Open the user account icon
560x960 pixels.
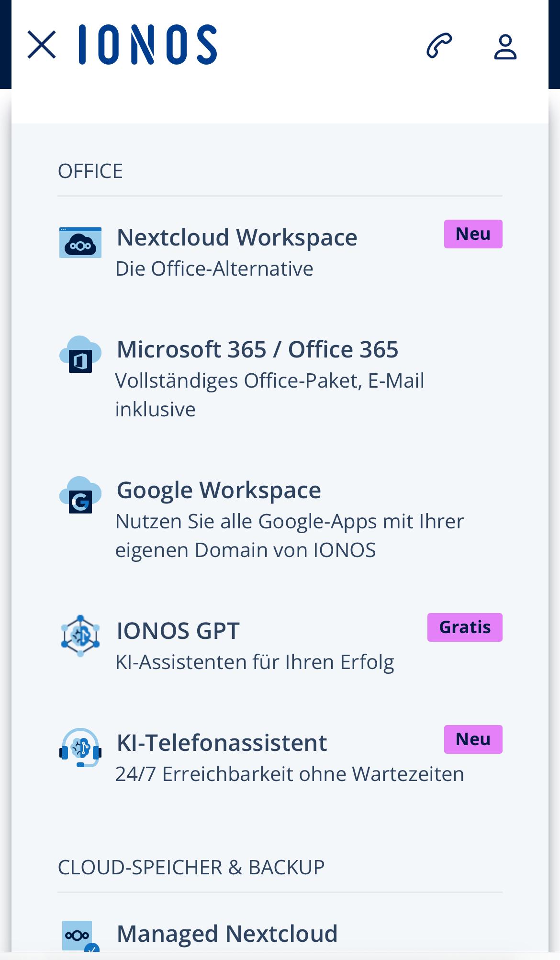click(505, 47)
